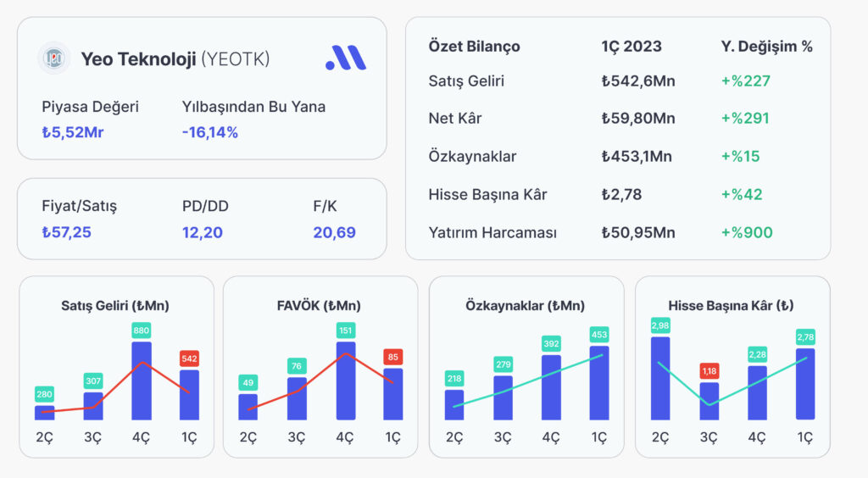Click the 280 label in sales chart
The image size is (868, 478).
pyautogui.click(x=44, y=394)
